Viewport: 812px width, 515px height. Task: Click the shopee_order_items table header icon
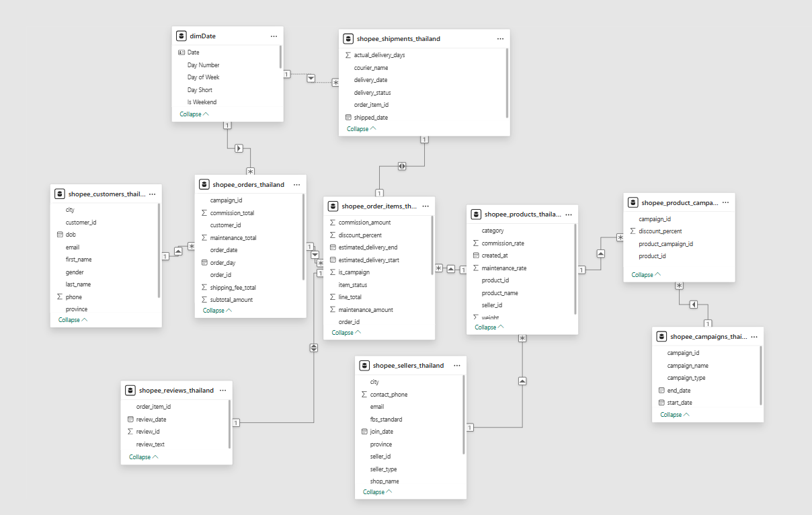pyautogui.click(x=333, y=206)
